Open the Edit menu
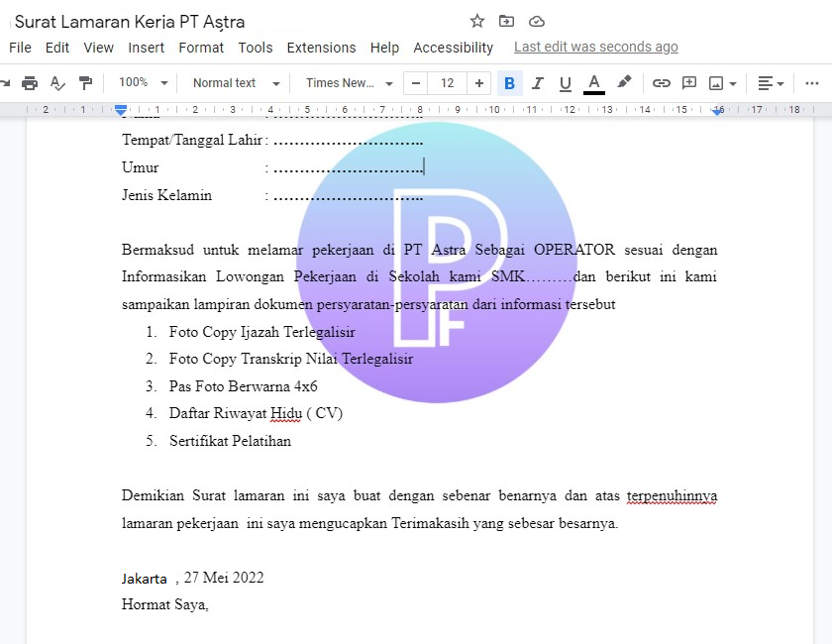The image size is (832, 644). [x=57, y=48]
